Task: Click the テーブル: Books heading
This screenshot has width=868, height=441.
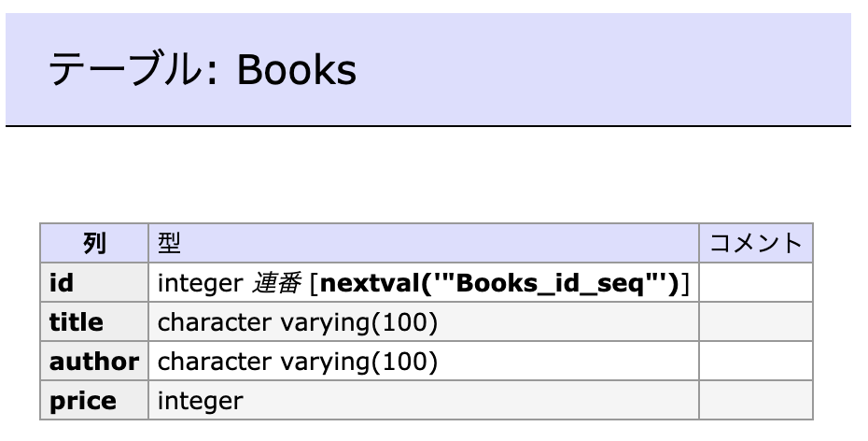Action: 203,69
